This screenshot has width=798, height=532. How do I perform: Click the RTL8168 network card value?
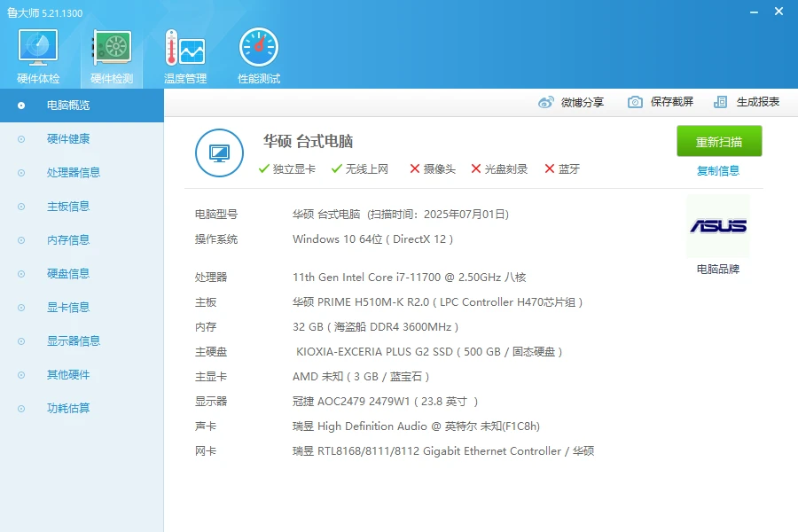442,451
